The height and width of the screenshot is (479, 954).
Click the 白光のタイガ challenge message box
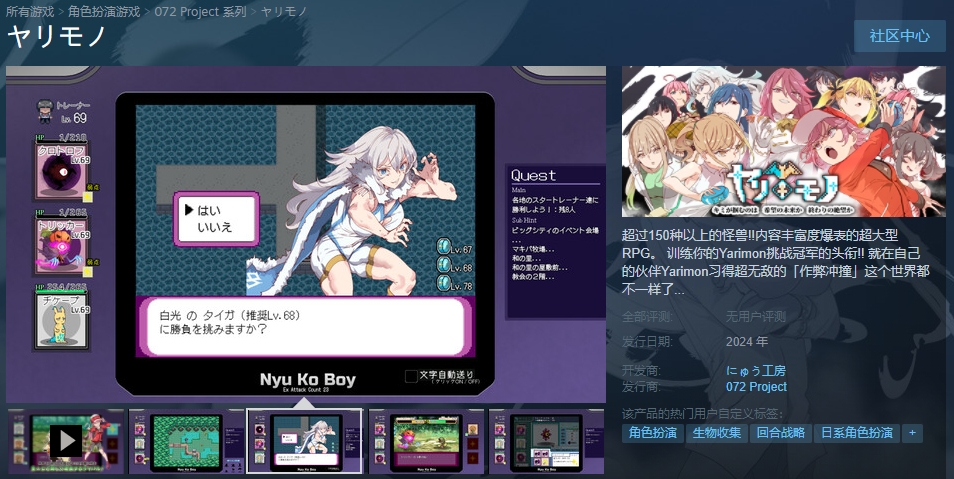305,326
